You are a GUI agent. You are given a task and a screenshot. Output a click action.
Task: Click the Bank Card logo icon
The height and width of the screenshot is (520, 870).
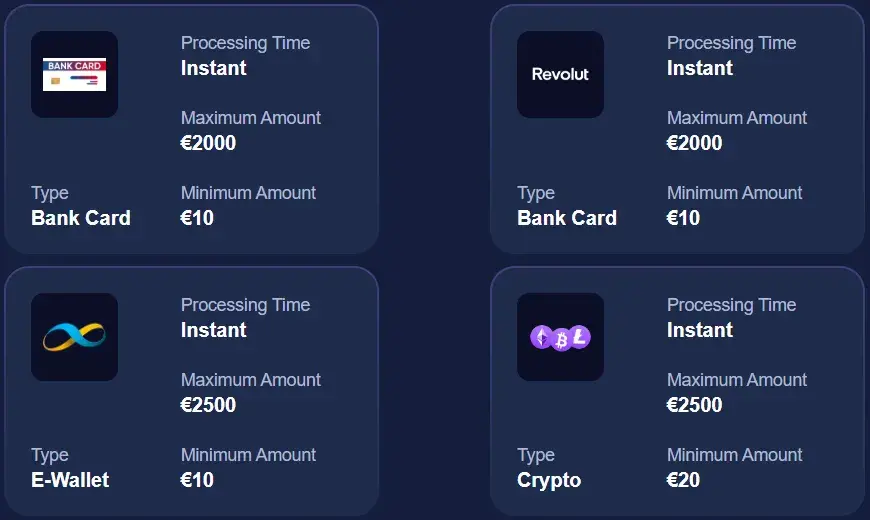[x=74, y=74]
